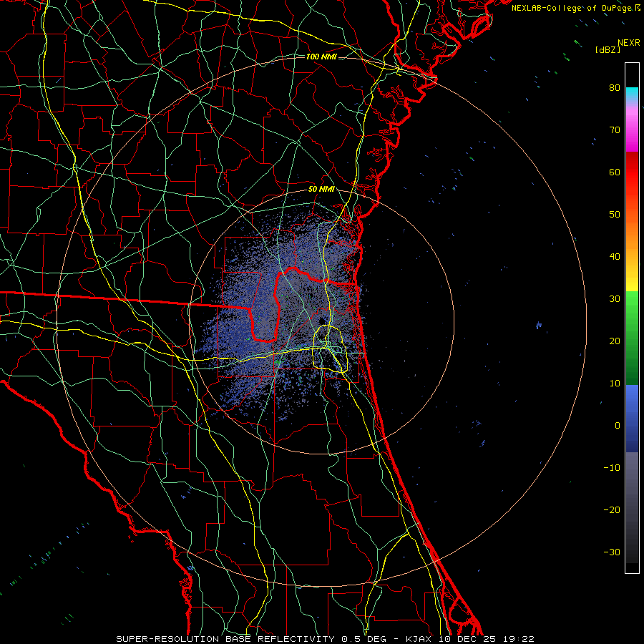Click the 50 value on the dBZ scale

615,215
